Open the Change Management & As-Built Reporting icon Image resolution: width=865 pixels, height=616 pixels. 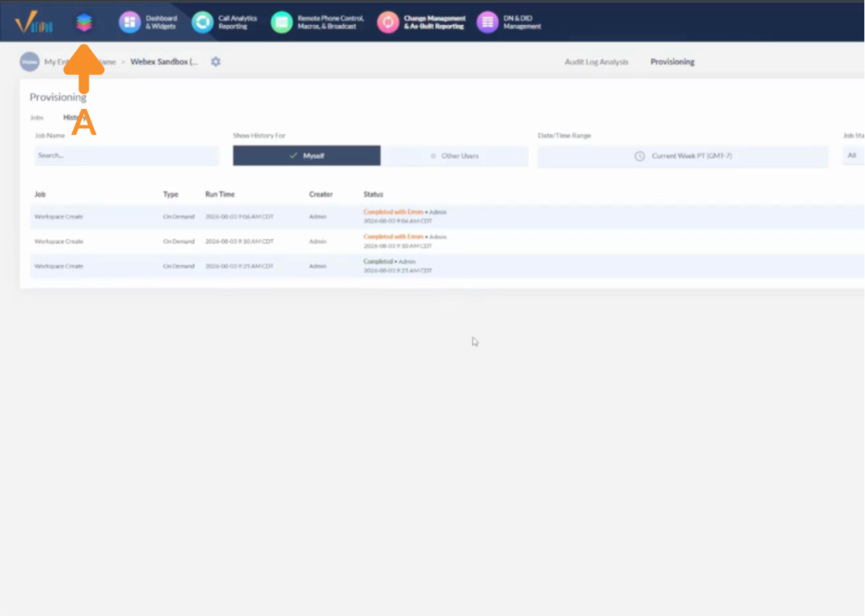coord(388,22)
